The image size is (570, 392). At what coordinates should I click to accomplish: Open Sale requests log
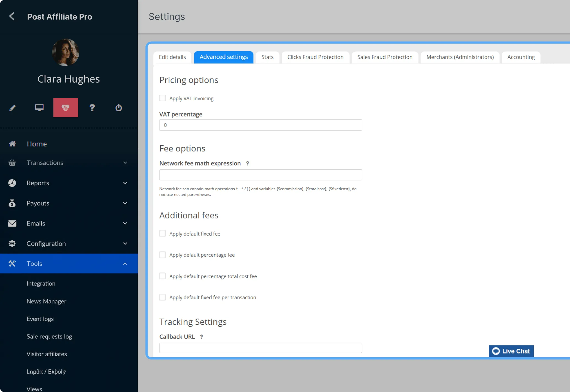[49, 336]
